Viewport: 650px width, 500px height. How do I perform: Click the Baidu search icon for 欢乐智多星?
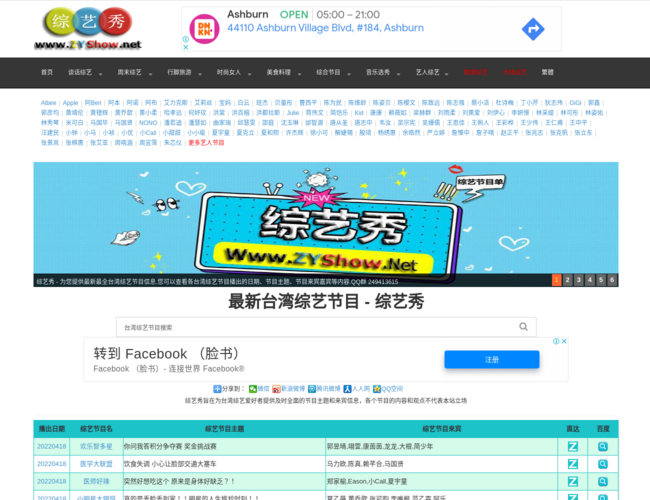click(603, 447)
